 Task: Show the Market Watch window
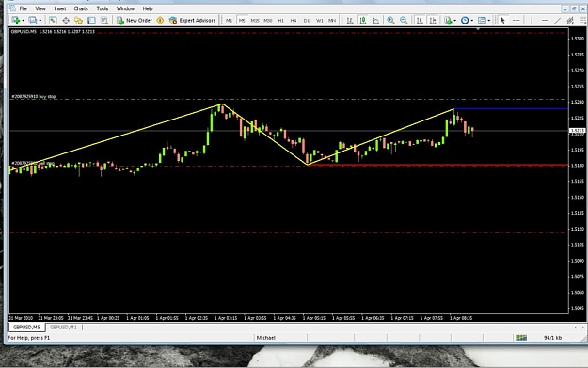coord(53,21)
